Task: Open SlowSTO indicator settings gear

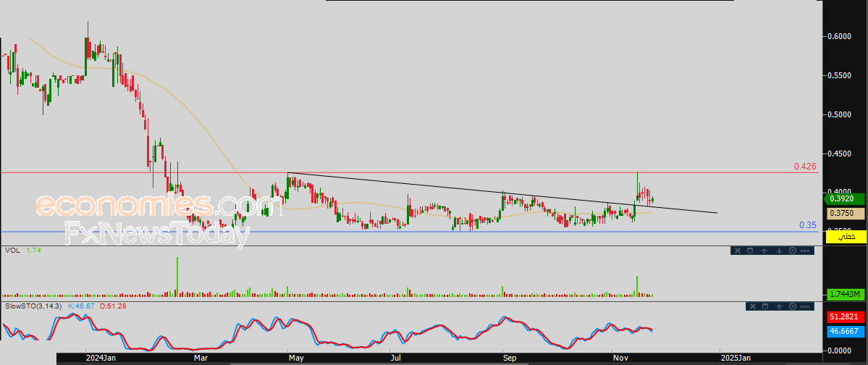Action: [x=793, y=306]
